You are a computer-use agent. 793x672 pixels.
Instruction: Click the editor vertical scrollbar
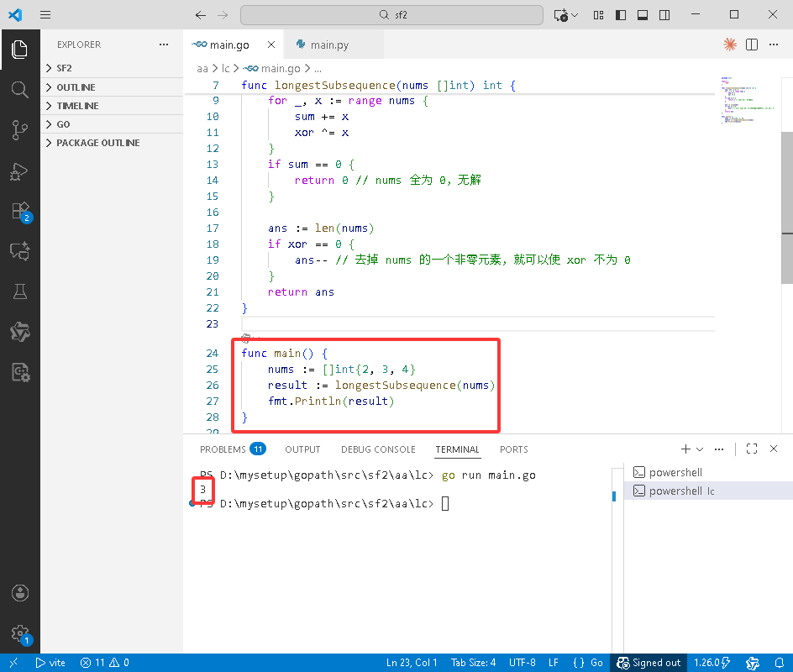coord(787,207)
